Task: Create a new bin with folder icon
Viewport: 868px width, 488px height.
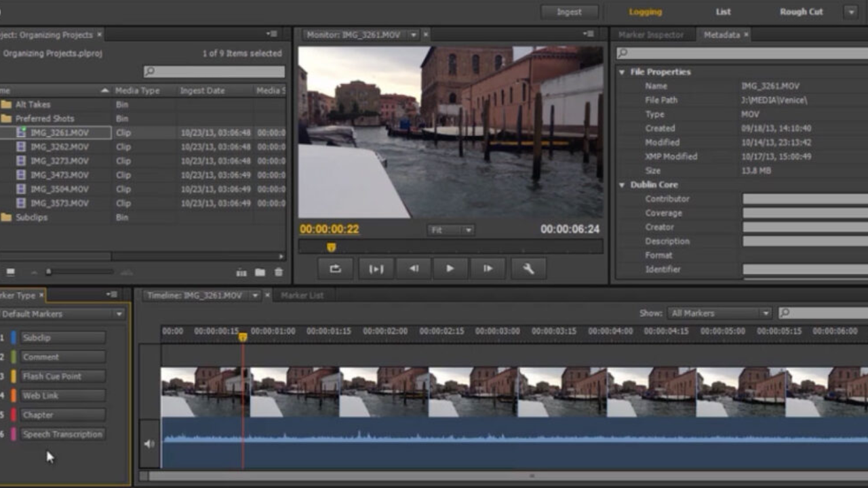Action: [260, 272]
